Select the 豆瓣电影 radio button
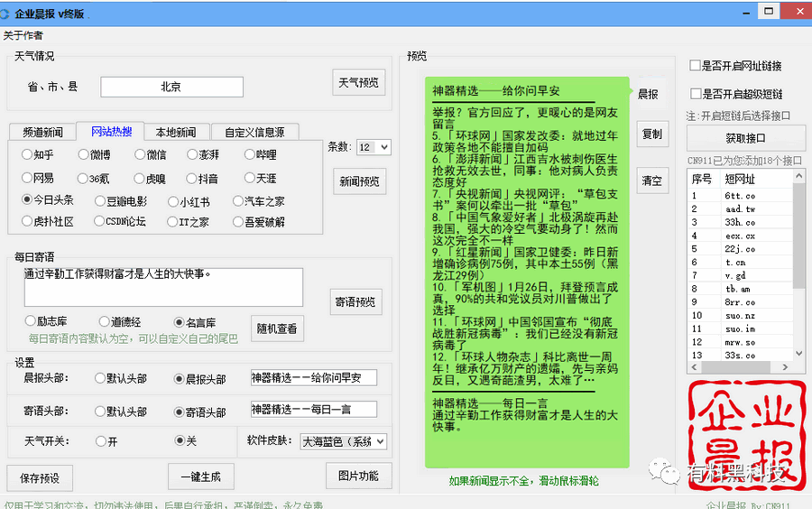This screenshot has width=812, height=509. pos(100,201)
